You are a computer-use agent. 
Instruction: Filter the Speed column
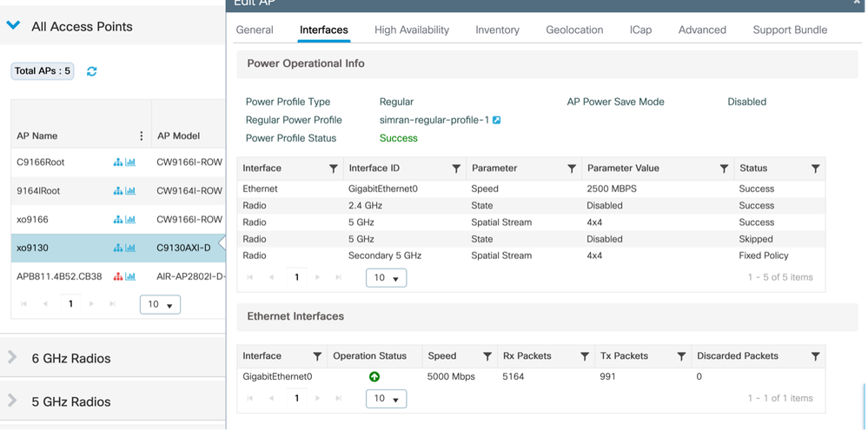(x=487, y=356)
